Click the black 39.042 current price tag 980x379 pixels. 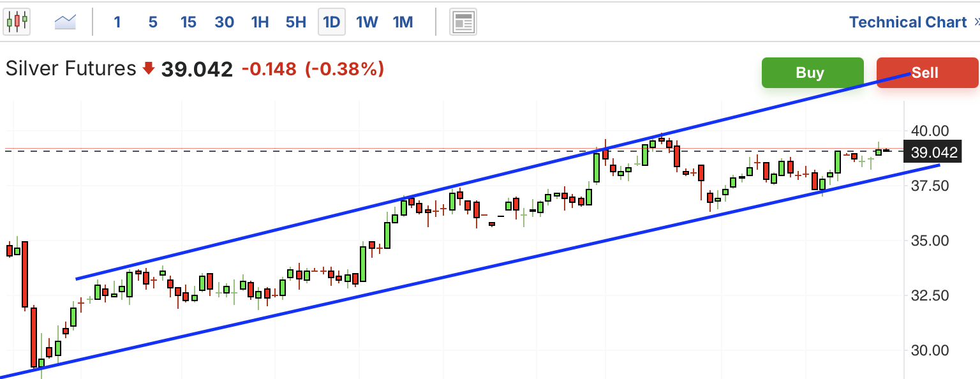(x=933, y=152)
